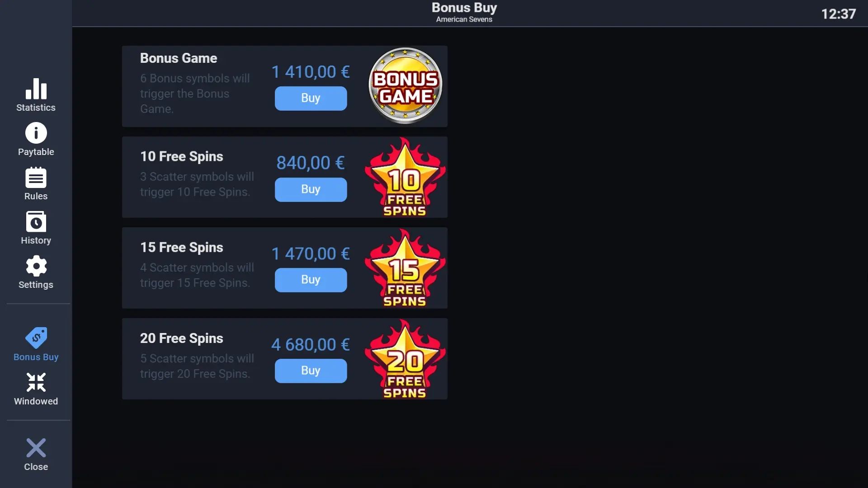This screenshot has width=868, height=488.
Task: Open the Paytable info icon
Action: pyautogui.click(x=36, y=133)
